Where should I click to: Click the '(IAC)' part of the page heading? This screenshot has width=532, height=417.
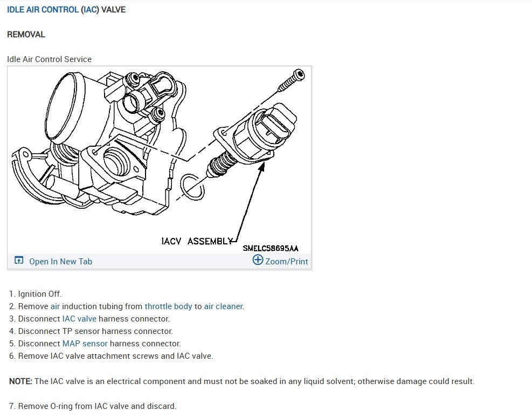90,10
